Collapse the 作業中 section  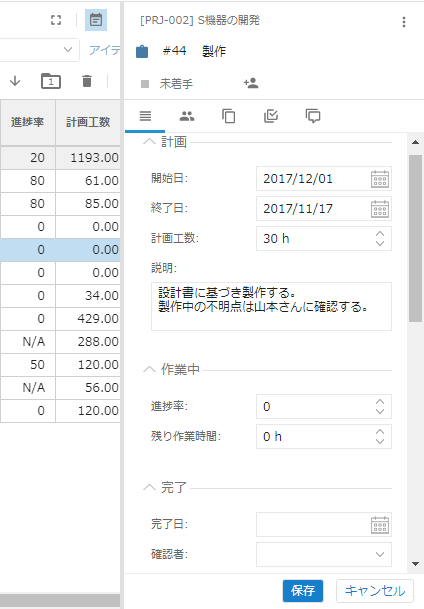point(149,369)
